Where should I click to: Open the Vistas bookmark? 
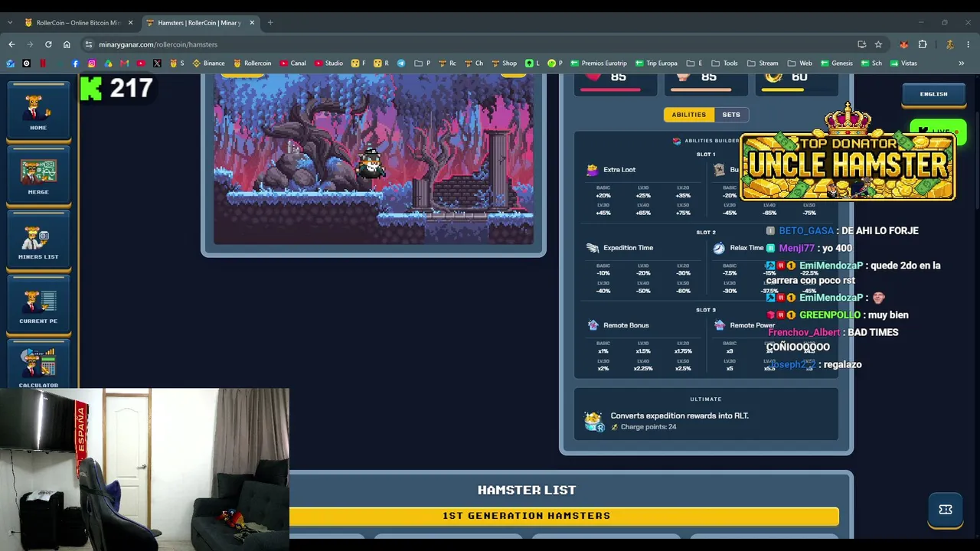coord(903,64)
